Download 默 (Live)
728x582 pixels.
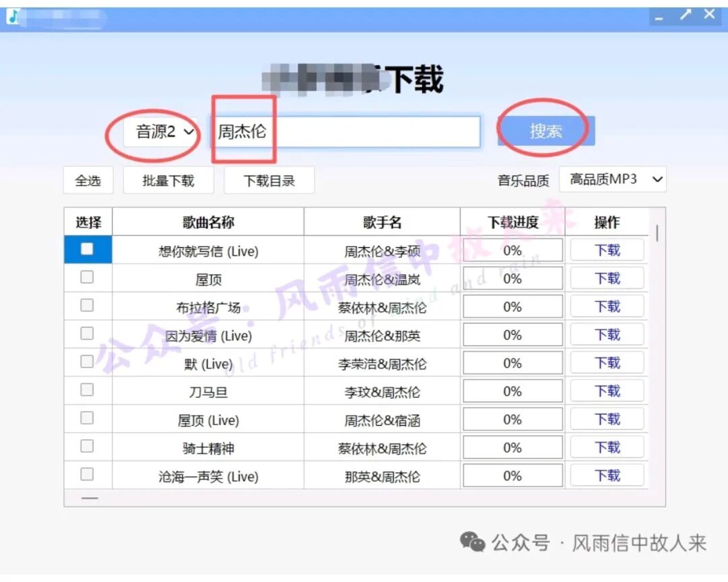point(607,363)
